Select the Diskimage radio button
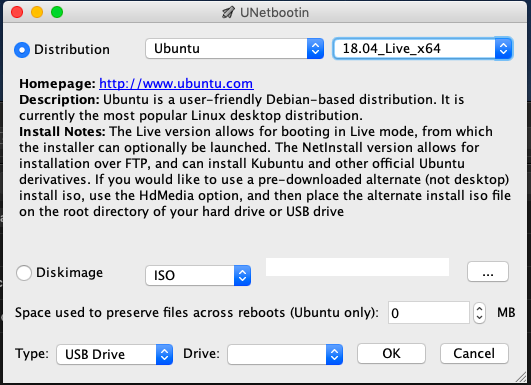The width and height of the screenshot is (531, 385). 24,273
